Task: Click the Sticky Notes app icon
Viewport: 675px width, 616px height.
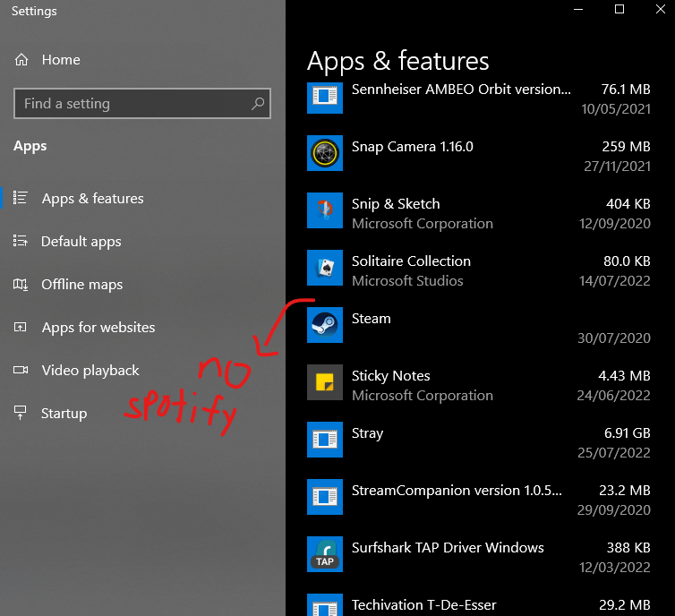Action: [325, 382]
